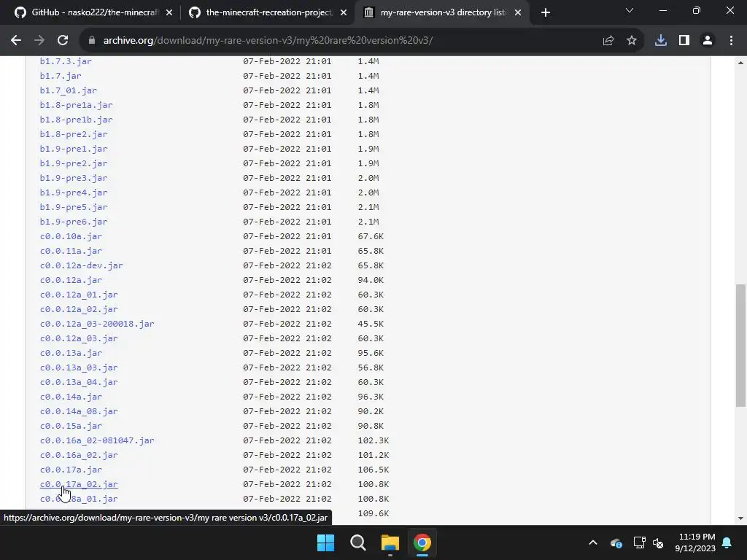Open a new browser tab
Viewport: 747px width, 560px height.
546,12
